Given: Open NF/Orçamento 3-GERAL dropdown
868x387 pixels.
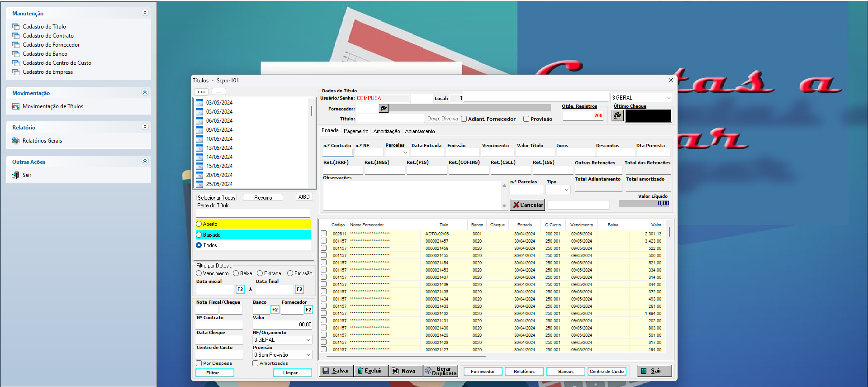Looking at the screenshot, I should (283, 340).
